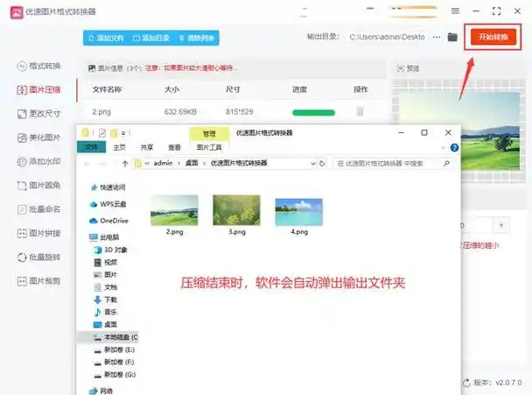
Task: Click the preview image in converter window
Action: click(x=459, y=131)
